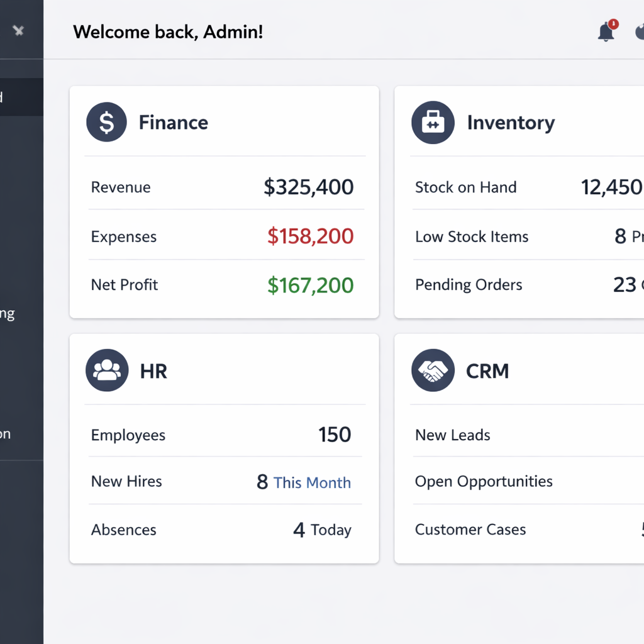Open notifications from the bell icon
Screen dimensions: 644x644
pyautogui.click(x=606, y=31)
